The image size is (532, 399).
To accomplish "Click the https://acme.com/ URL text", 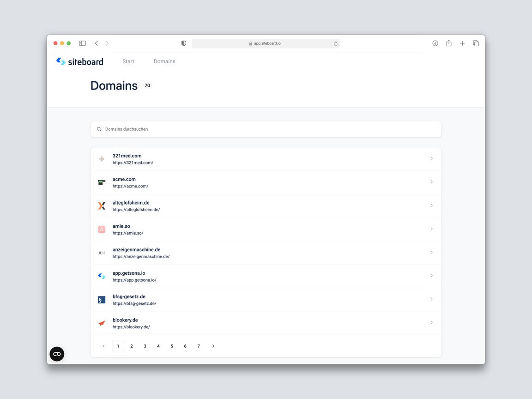I will 130,186.
